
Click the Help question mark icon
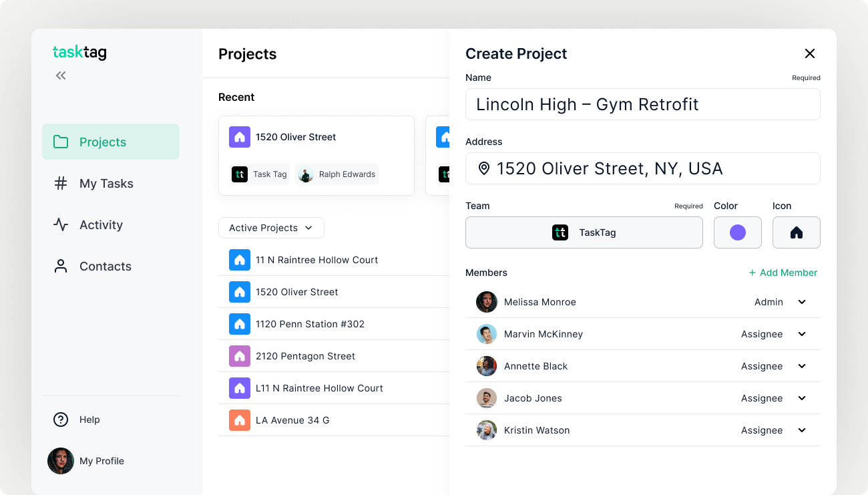pos(61,420)
